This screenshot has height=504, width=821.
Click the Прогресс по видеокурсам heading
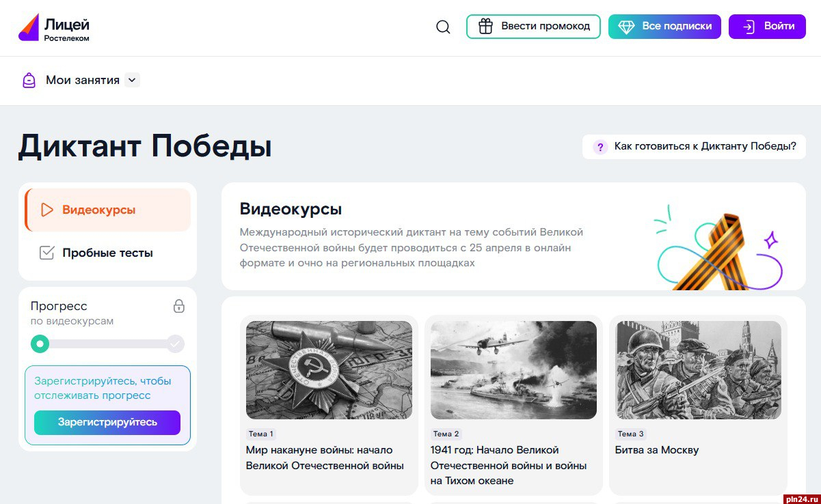72,313
